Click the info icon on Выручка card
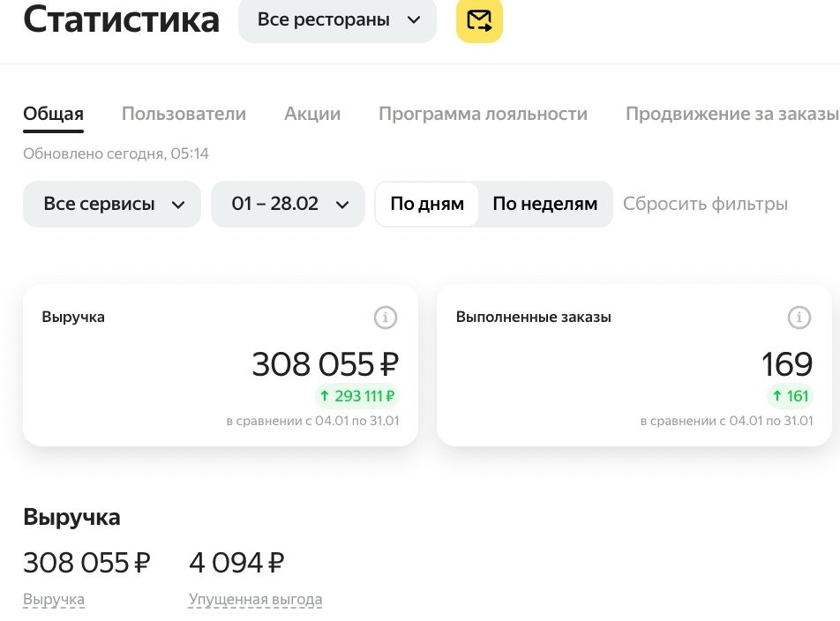 click(385, 318)
